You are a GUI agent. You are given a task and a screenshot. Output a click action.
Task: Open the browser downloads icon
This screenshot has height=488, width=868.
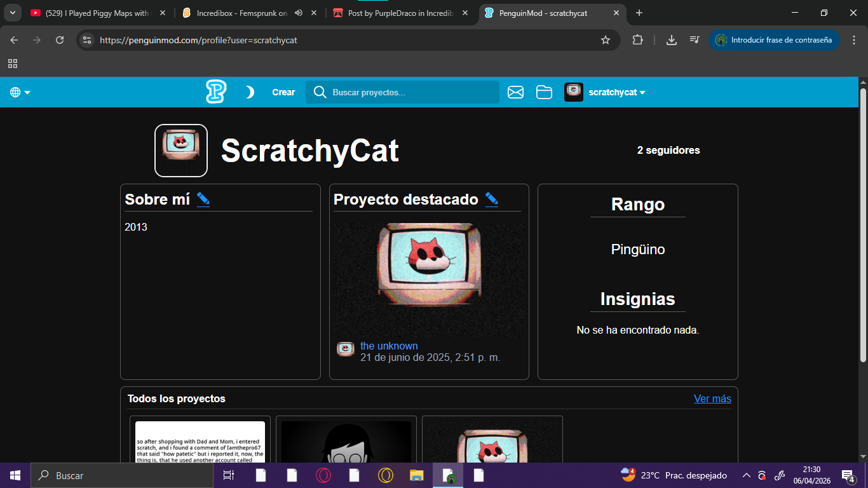(x=672, y=40)
